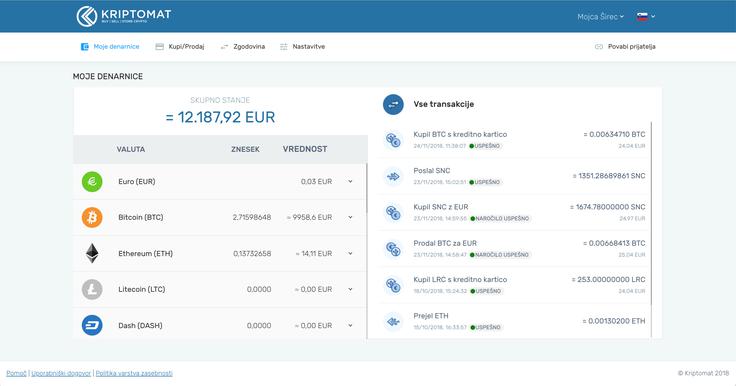Click the Vse transakcije heading

(444, 104)
